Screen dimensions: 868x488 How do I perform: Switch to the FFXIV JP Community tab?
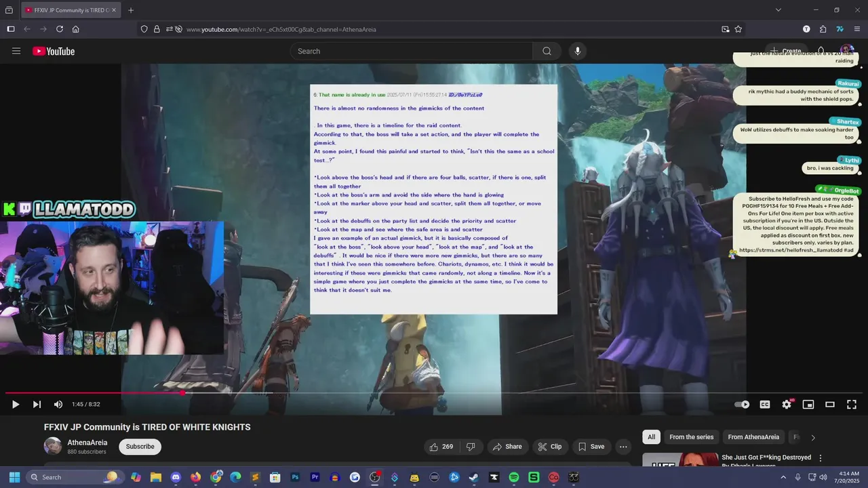(x=71, y=10)
